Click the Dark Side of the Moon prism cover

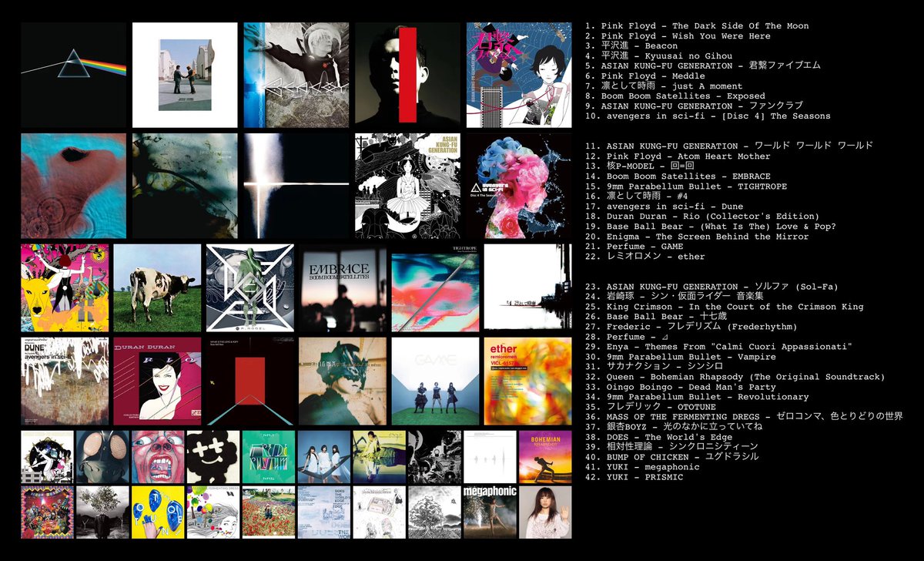coord(74,75)
